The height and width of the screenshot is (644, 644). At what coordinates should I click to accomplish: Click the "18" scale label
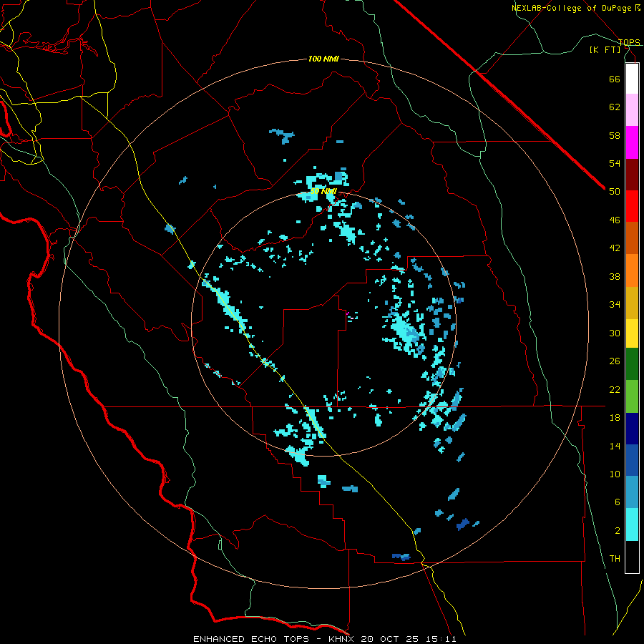[x=615, y=418]
